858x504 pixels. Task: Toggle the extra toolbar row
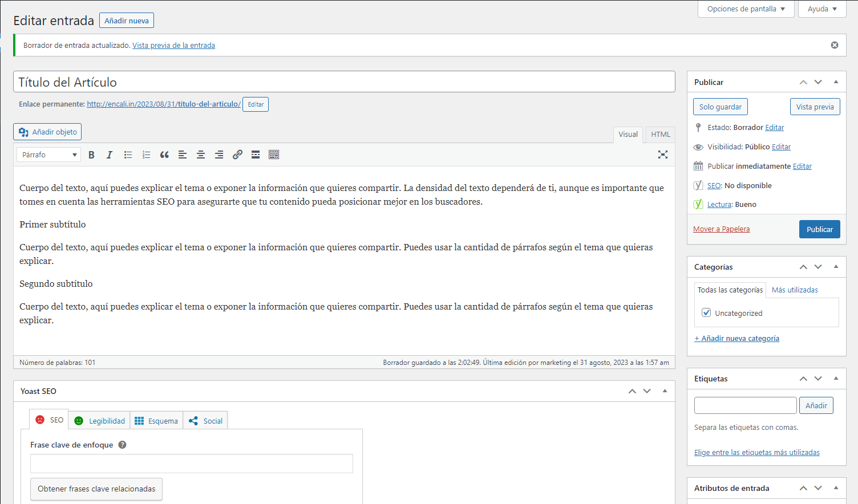[x=274, y=155]
